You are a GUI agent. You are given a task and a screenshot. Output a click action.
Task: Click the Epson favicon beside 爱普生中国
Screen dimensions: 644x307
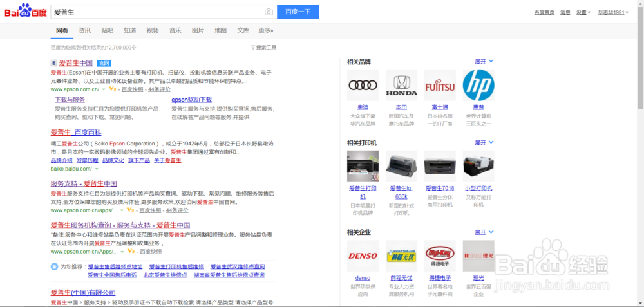(54, 64)
